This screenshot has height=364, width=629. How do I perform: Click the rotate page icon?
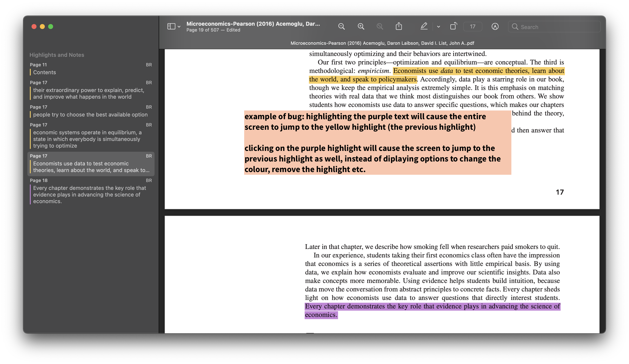[453, 26]
